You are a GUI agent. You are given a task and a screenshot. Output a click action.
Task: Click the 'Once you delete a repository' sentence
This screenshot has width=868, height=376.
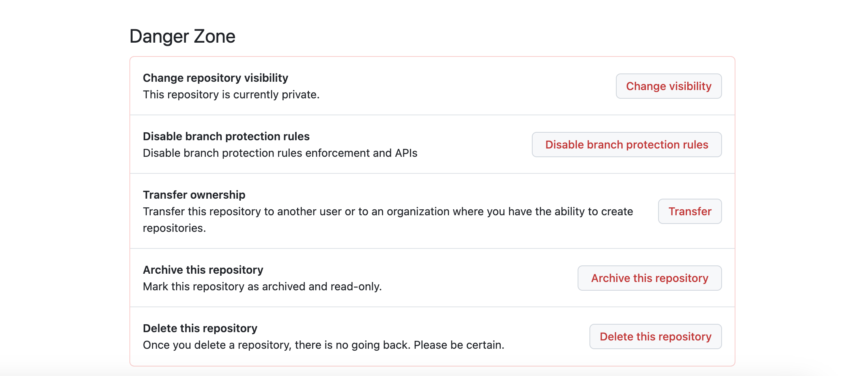tap(217, 345)
